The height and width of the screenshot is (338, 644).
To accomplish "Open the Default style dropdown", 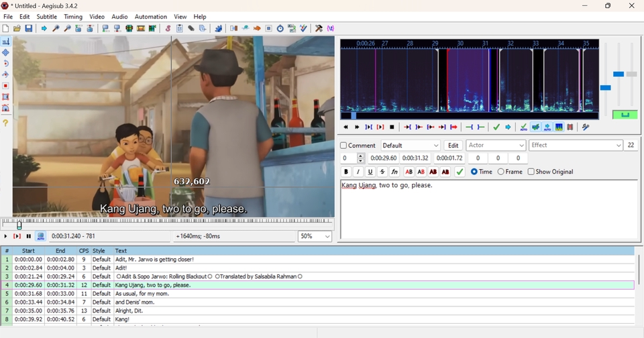I will click(x=411, y=146).
